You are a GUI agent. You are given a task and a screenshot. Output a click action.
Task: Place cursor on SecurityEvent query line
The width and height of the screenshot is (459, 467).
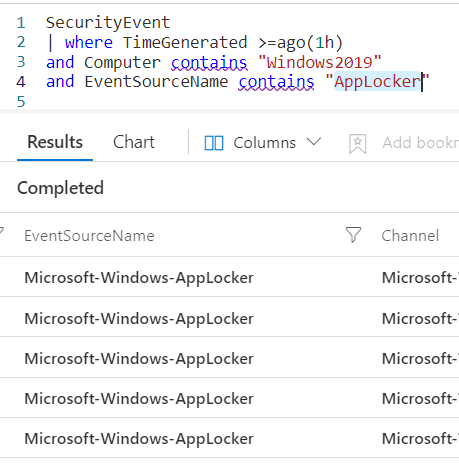(108, 23)
